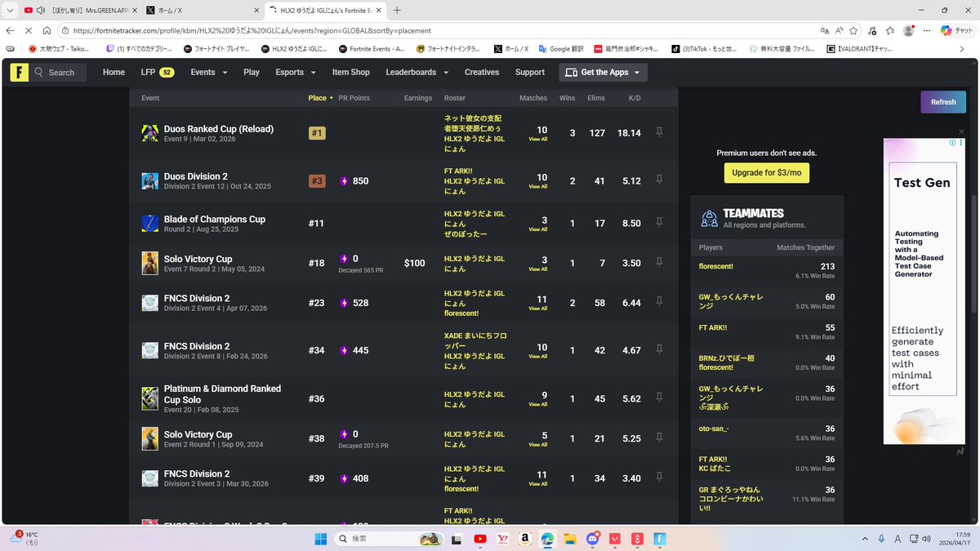Open the Get the Apps dropdown
This screenshot has width=980, height=551.
coord(603,72)
